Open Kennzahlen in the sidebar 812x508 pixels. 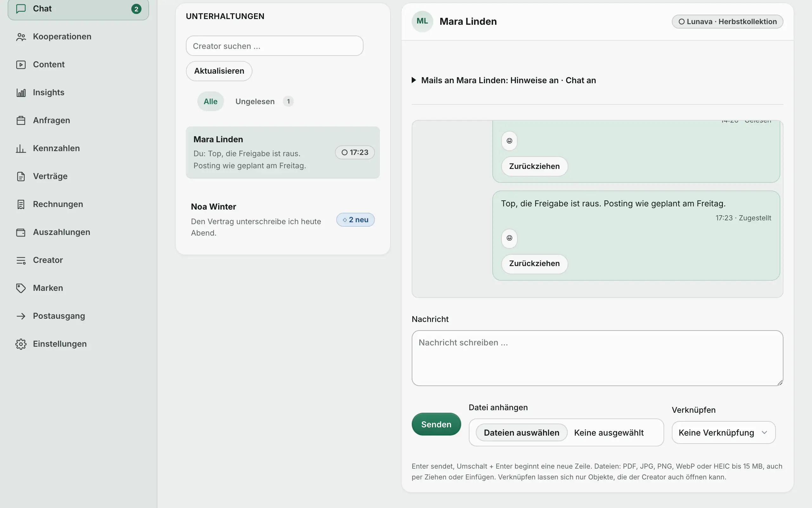tap(78, 148)
